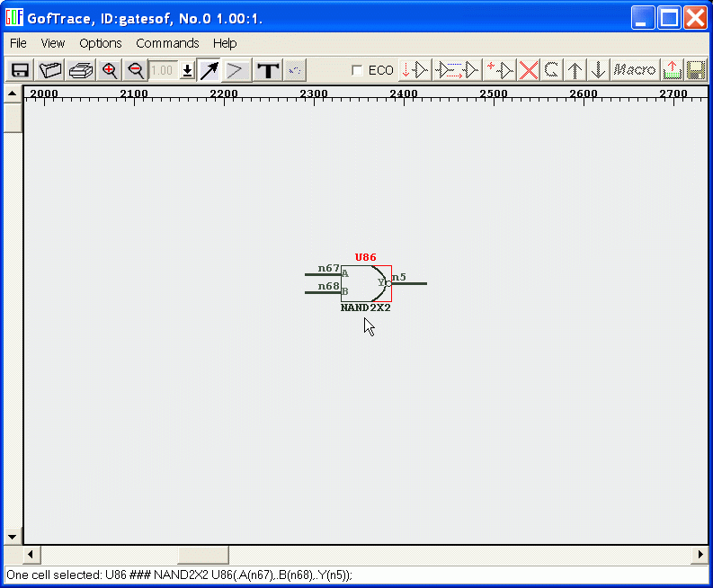The image size is (713, 588).
Task: Click the upload icon with red arrow
Action: [x=672, y=70]
